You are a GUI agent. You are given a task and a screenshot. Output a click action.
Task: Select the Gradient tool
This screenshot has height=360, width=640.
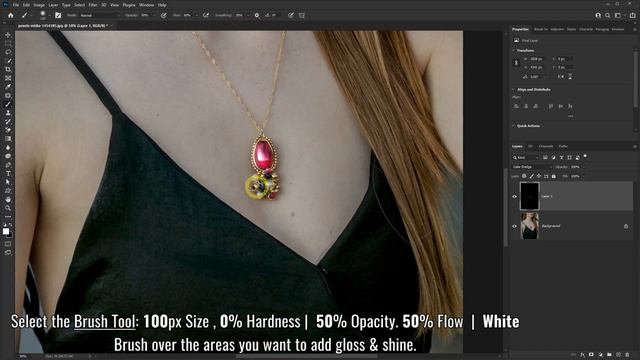(x=8, y=139)
